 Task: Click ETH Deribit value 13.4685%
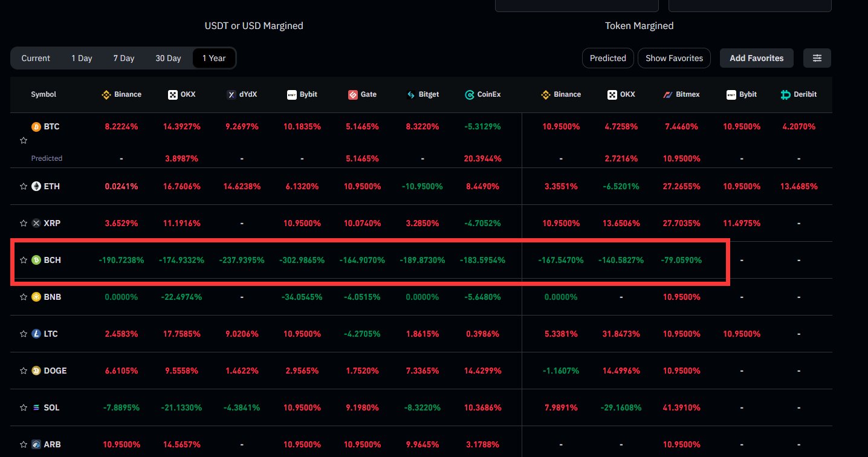point(799,186)
